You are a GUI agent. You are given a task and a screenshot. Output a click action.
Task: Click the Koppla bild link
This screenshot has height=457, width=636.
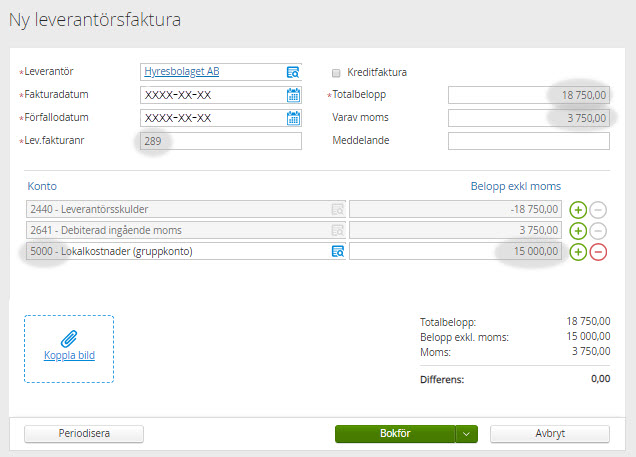pos(69,355)
